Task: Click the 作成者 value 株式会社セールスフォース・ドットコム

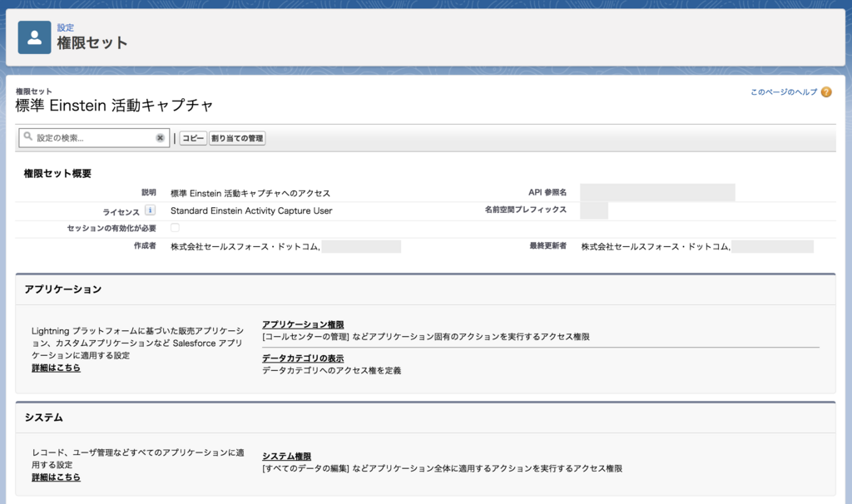Action: click(245, 246)
